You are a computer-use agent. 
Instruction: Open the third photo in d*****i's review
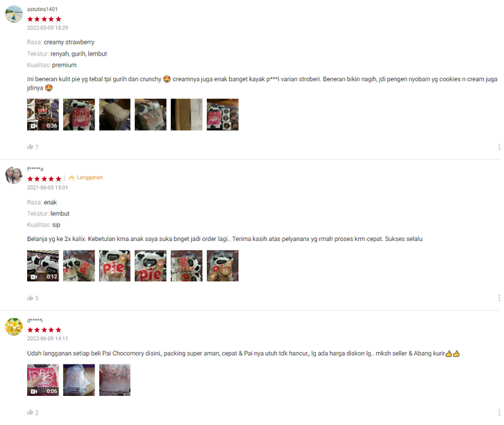pyautogui.click(x=115, y=380)
